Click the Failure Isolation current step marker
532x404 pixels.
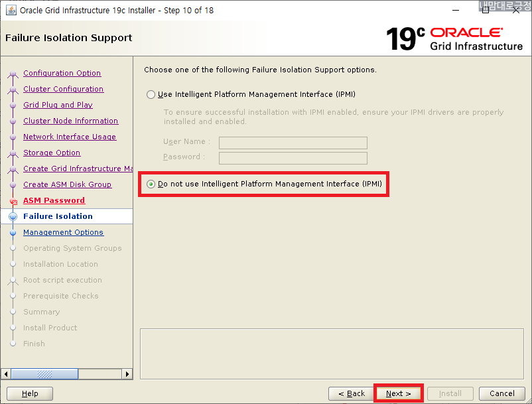click(13, 216)
